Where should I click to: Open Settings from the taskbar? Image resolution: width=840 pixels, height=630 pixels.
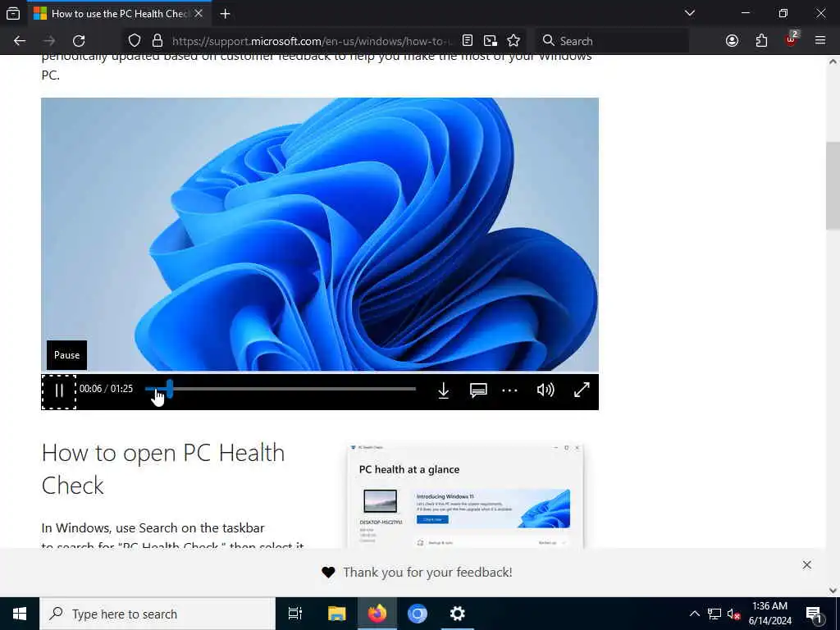pos(457,614)
